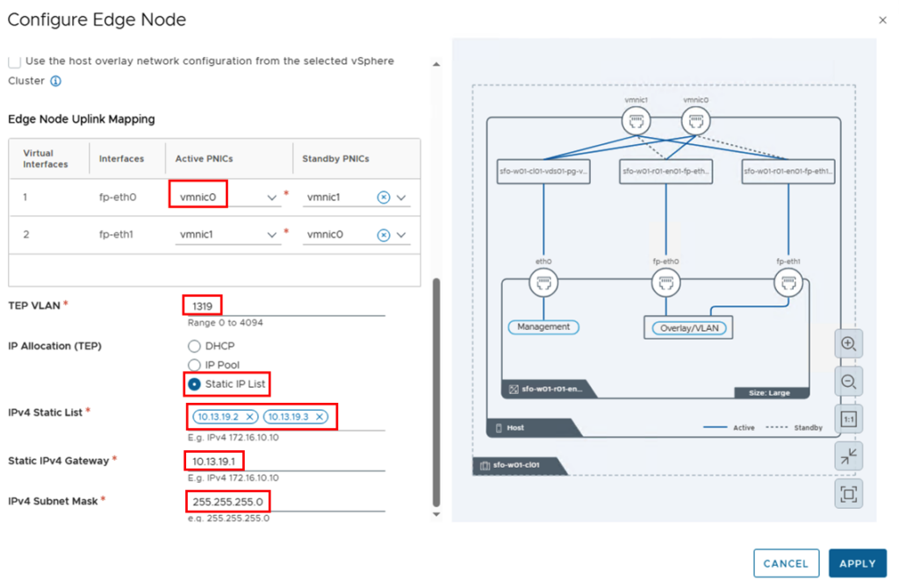
Task: Expand Standby PNICs dropdown for fp-eth0
Action: tap(402, 198)
